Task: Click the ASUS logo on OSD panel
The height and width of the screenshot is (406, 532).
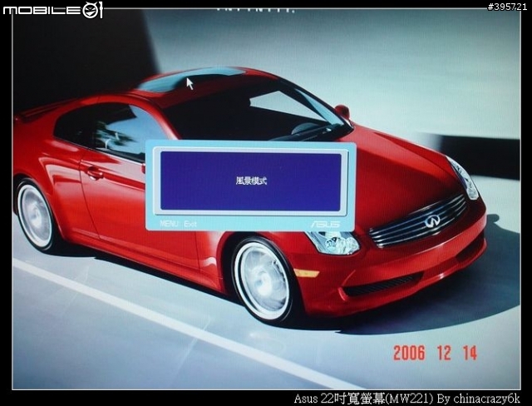Action: 325,224
